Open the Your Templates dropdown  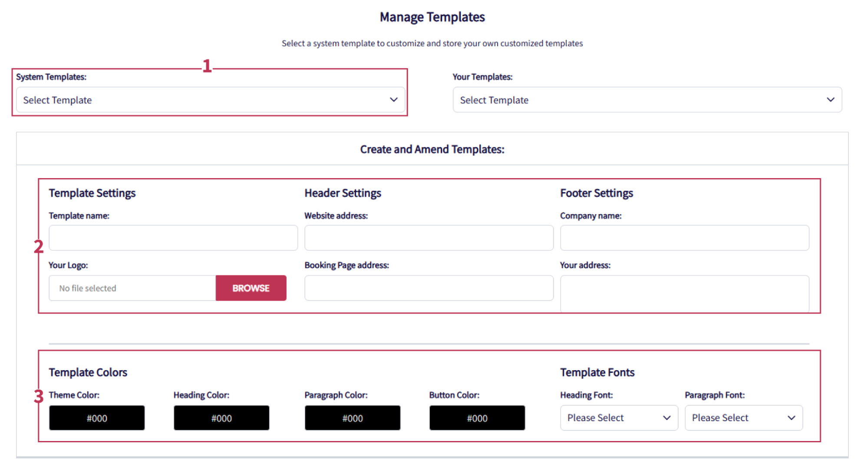pos(647,100)
